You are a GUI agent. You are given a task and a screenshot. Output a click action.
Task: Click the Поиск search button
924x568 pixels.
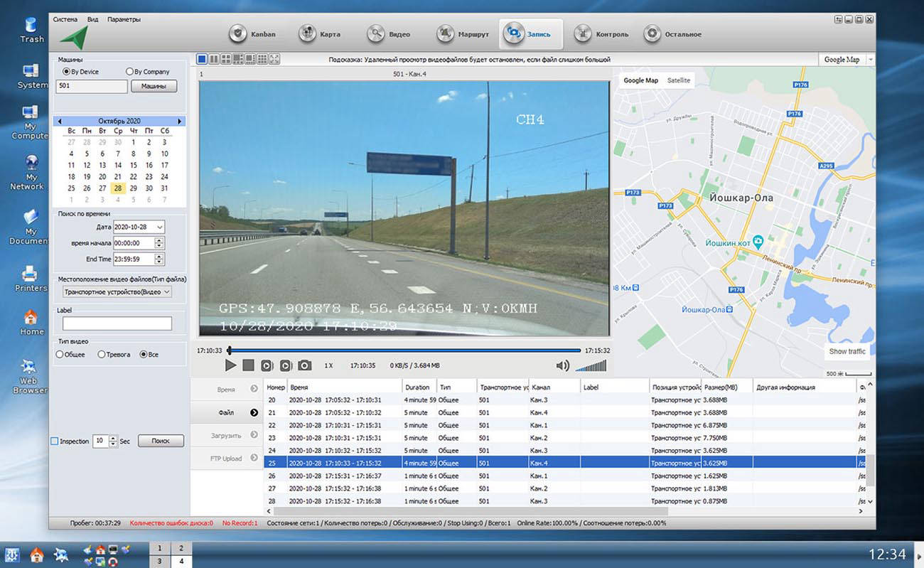coord(161,441)
